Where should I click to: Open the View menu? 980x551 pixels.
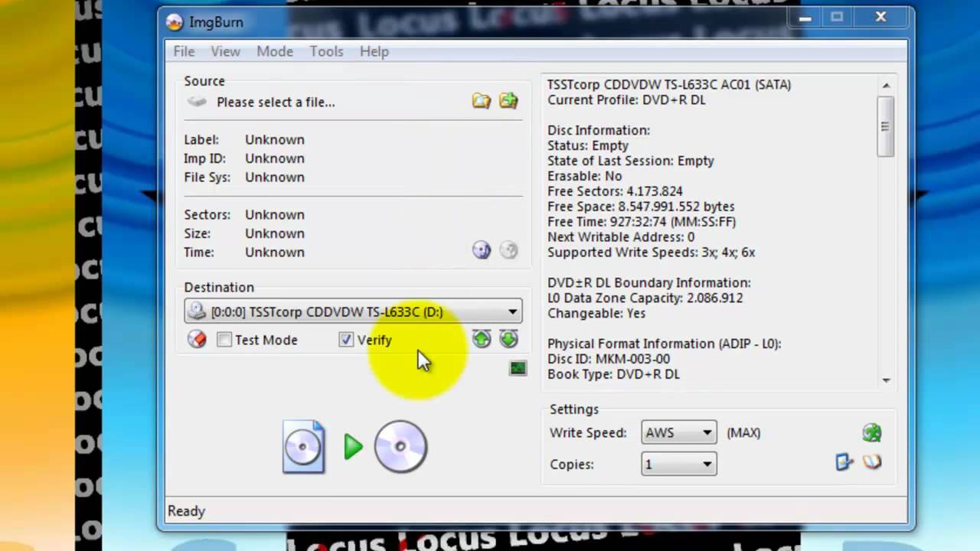(x=226, y=51)
